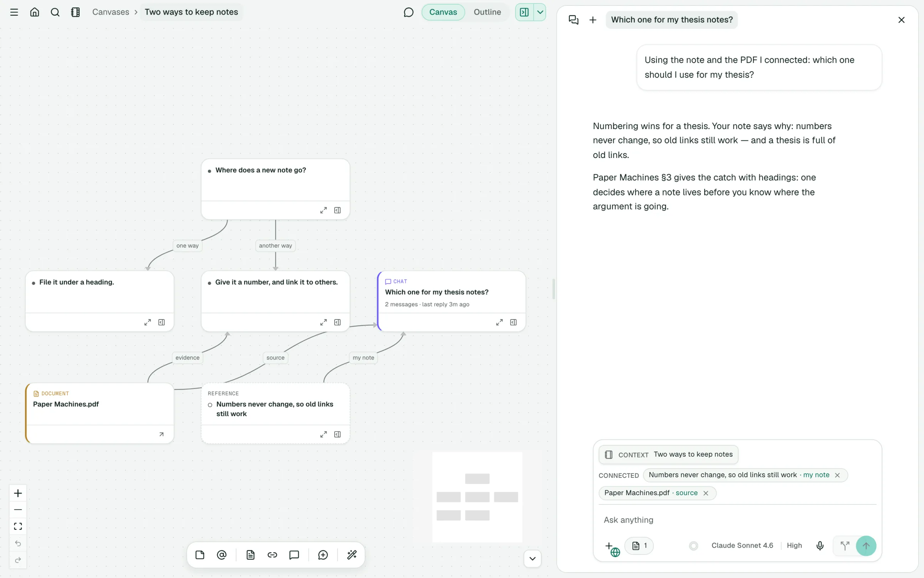The image size is (924, 578).
Task: Add a document card from bottom toolbar
Action: tap(251, 555)
